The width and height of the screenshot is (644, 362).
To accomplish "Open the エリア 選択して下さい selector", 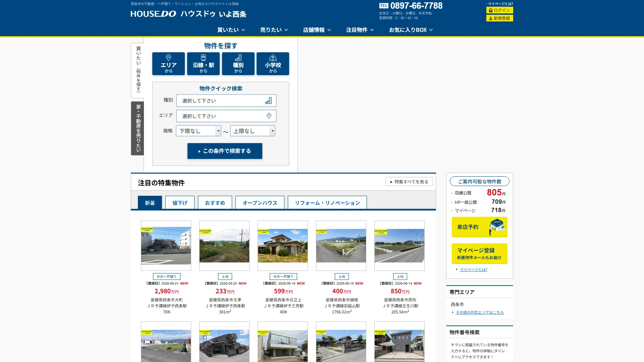I will pos(226,116).
